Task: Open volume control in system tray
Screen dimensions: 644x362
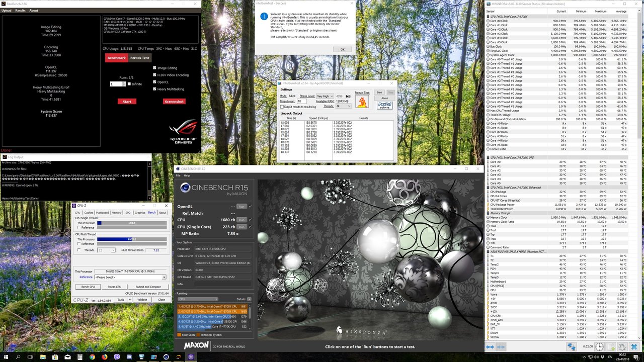Action: click(597, 357)
